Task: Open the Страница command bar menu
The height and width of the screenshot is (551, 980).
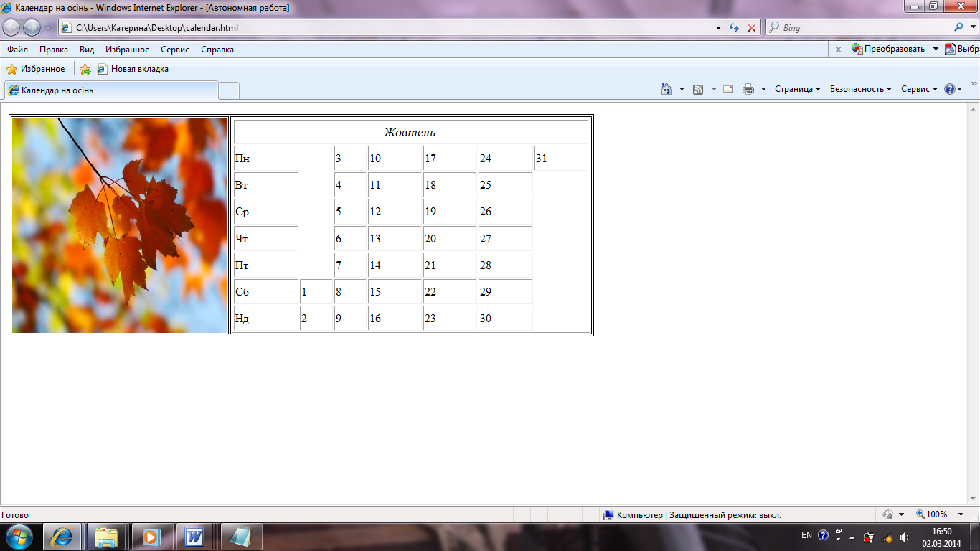Action: pos(798,89)
